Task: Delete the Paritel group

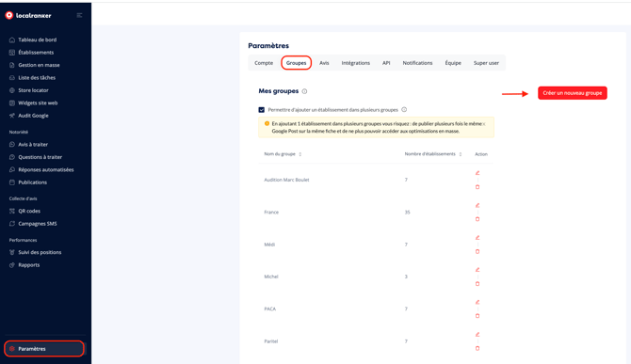Action: pos(477,348)
